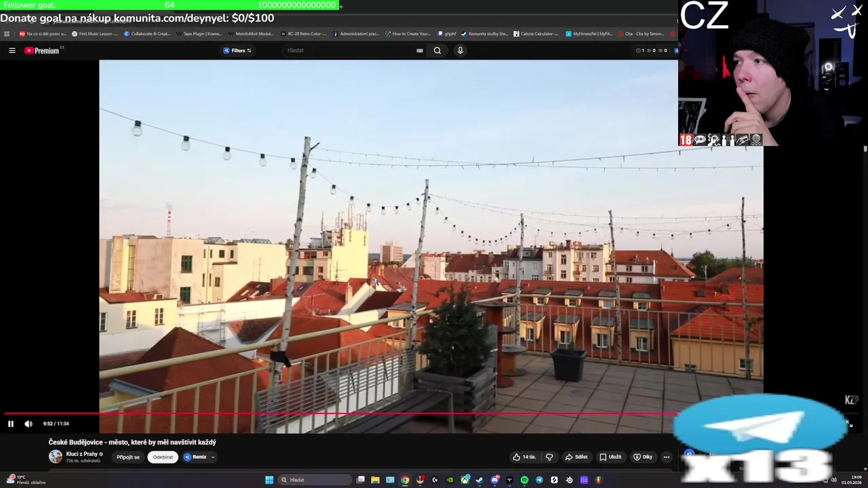This screenshot has height=488, width=868.
Task: Mute the video volume speaker icon
Action: pos(28,424)
